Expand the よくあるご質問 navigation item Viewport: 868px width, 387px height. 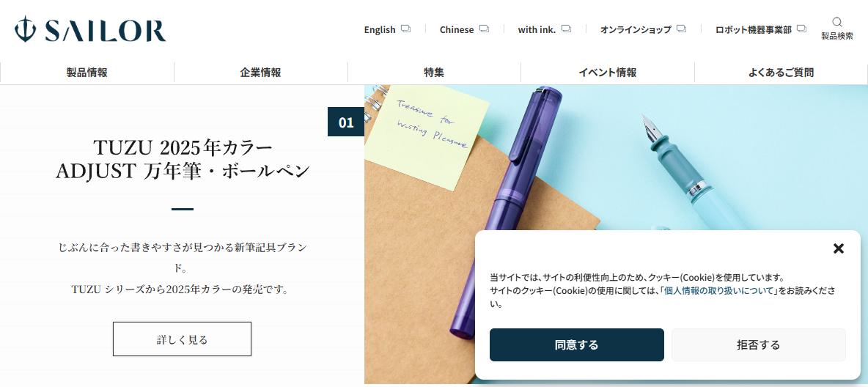click(x=781, y=72)
